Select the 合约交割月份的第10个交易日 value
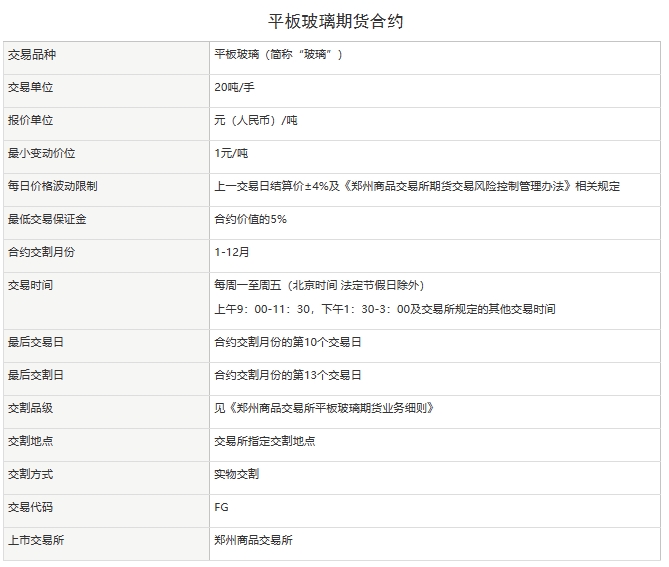This screenshot has height=567, width=669. point(288,343)
